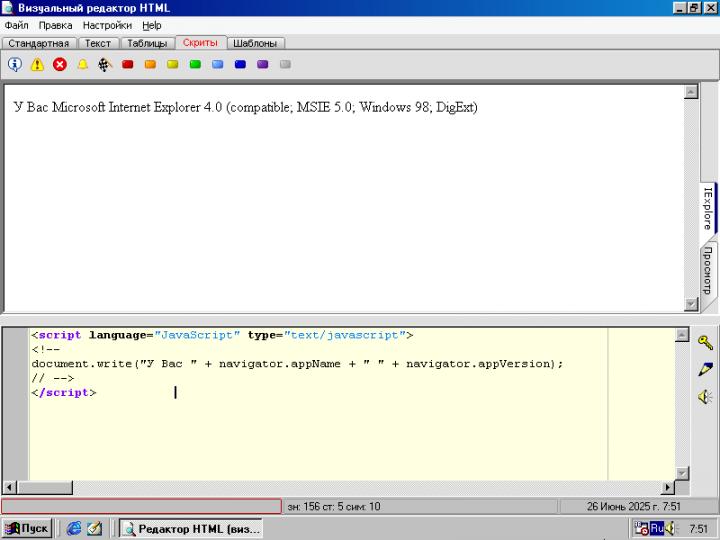The image size is (720, 540).
Task: Click the Ru language indicator in tray
Action: (x=657, y=528)
